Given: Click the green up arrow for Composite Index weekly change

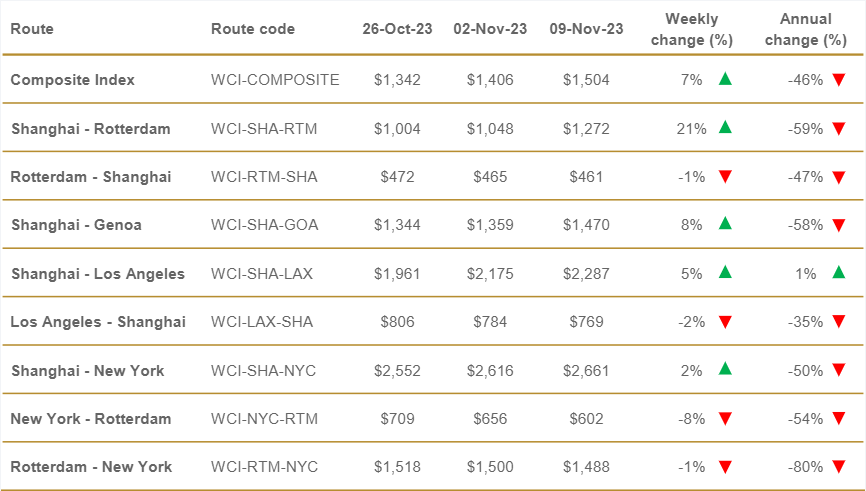Looking at the screenshot, I should 726,79.
